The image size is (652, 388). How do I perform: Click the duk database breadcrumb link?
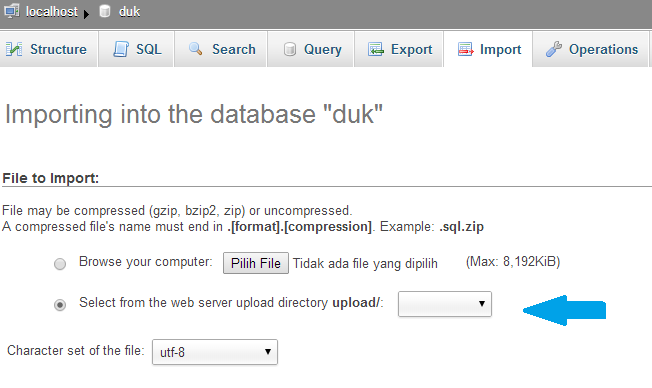(129, 12)
